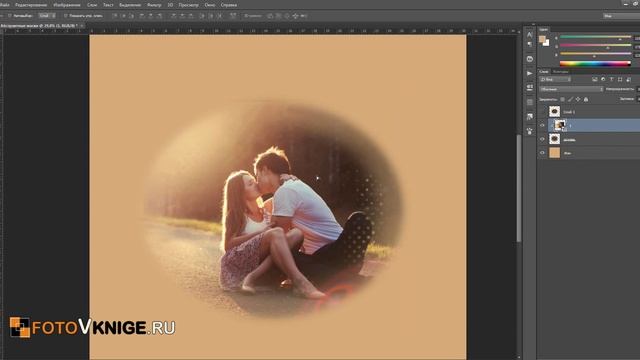Switch to the Слои panel tab
Image resolution: width=640 pixels, height=360 pixels.
tap(544, 71)
